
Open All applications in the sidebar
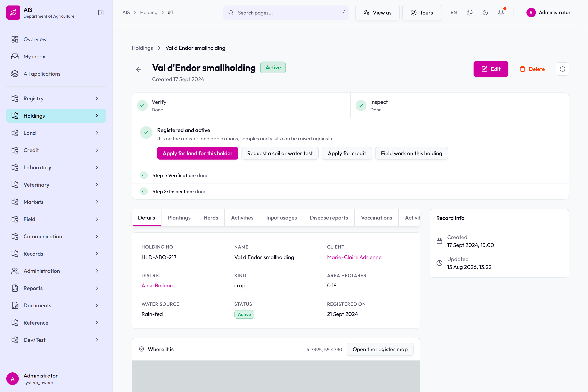tap(56, 74)
